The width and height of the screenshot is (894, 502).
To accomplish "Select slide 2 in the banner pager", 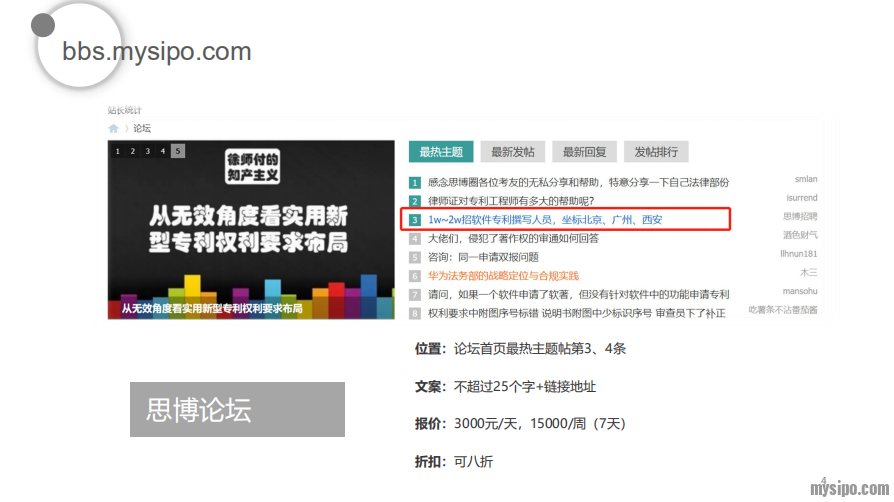I will point(132,151).
